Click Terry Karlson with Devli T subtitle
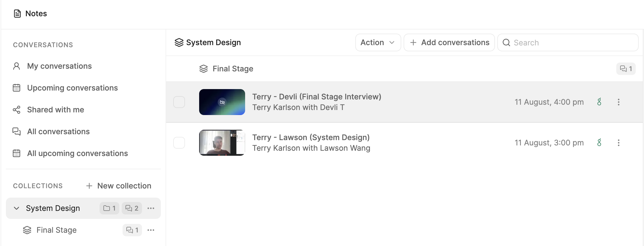 pos(298,107)
